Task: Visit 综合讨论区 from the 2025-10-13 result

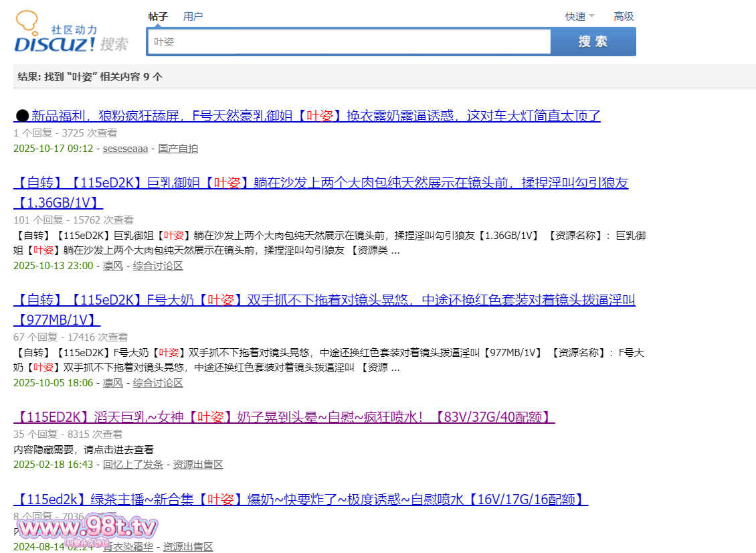Action: pos(158,266)
